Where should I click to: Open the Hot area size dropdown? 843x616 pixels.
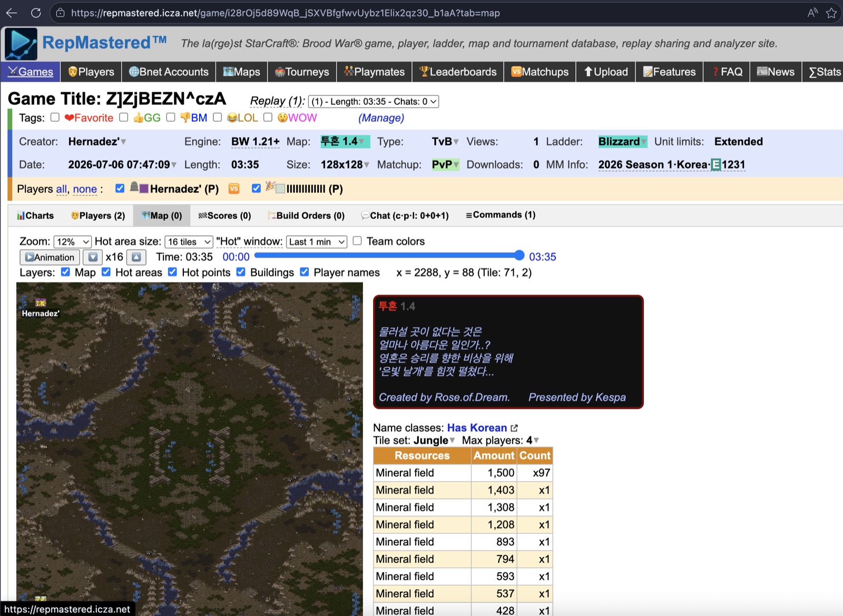[189, 242]
